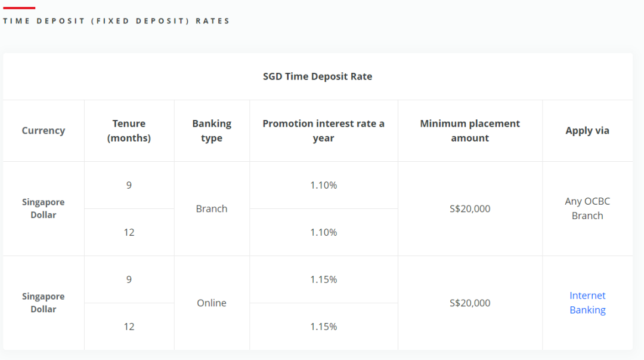Click the S$20,000 minimum for Branch banking
Image resolution: width=644 pixels, height=360 pixels.
(x=470, y=209)
